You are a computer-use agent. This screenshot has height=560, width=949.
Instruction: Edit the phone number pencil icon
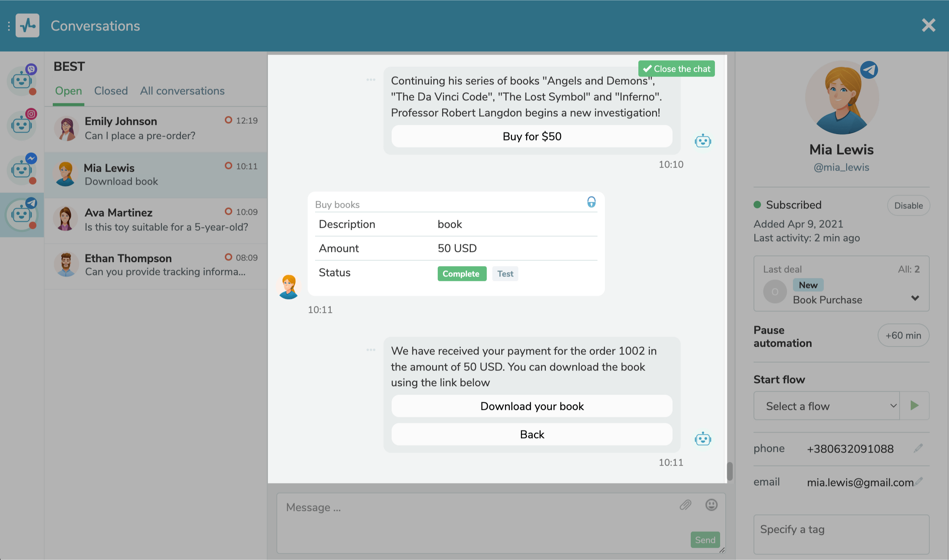(919, 448)
